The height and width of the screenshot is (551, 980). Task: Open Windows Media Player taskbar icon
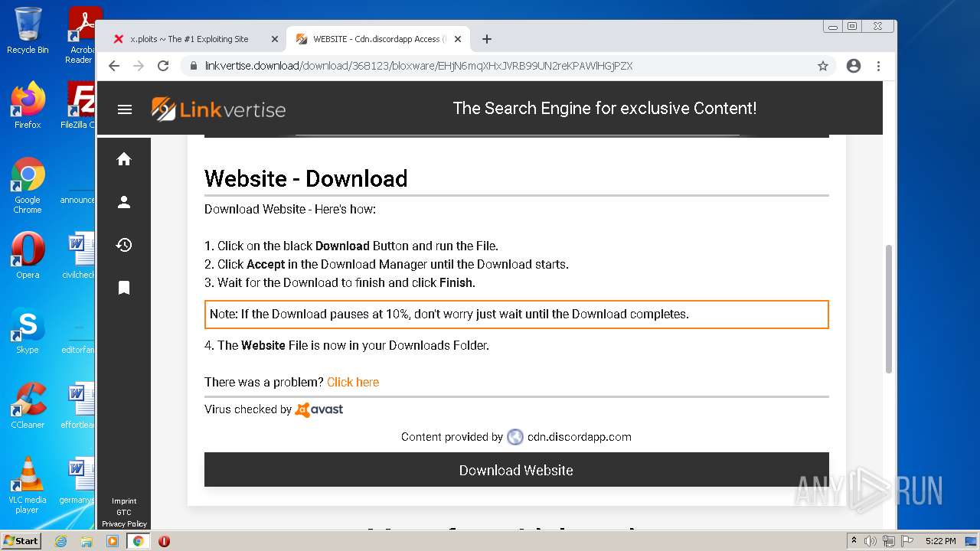point(113,541)
